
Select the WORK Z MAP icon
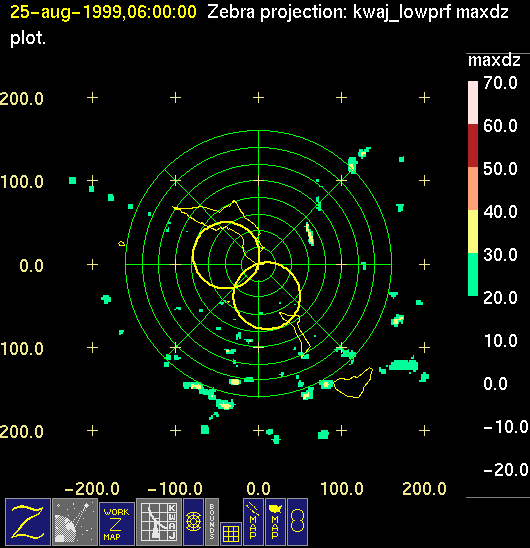click(117, 524)
